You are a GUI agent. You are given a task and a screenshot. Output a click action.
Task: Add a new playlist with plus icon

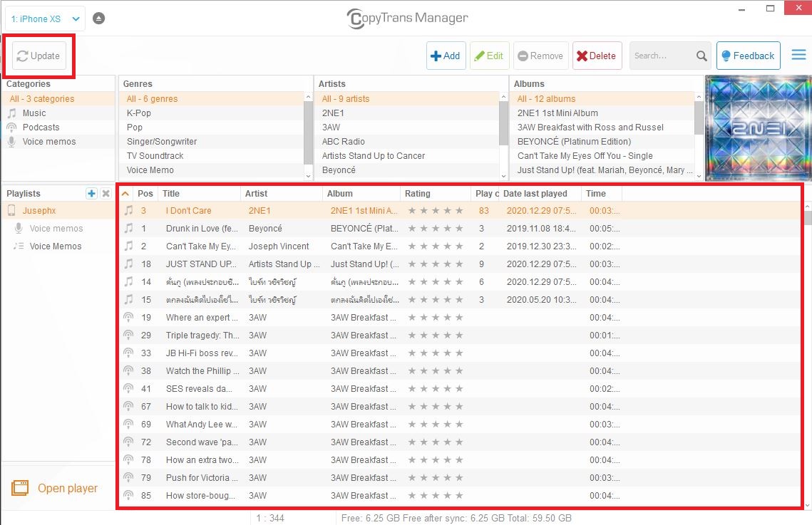[x=91, y=194]
